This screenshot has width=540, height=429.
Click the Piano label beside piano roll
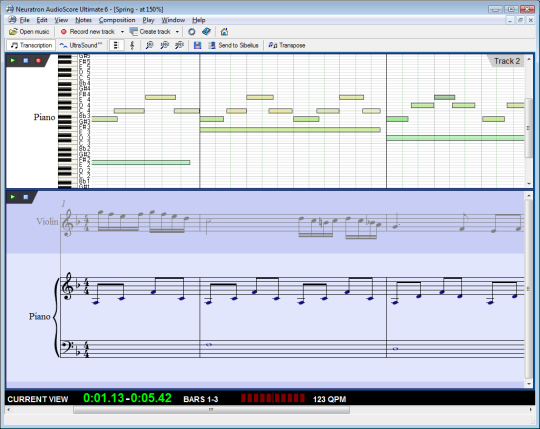click(x=44, y=117)
